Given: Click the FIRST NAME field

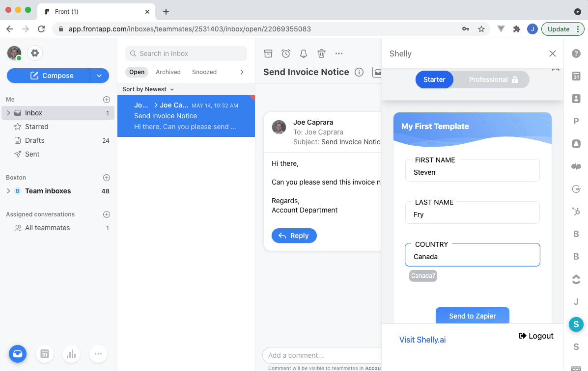Looking at the screenshot, I should 473,170.
